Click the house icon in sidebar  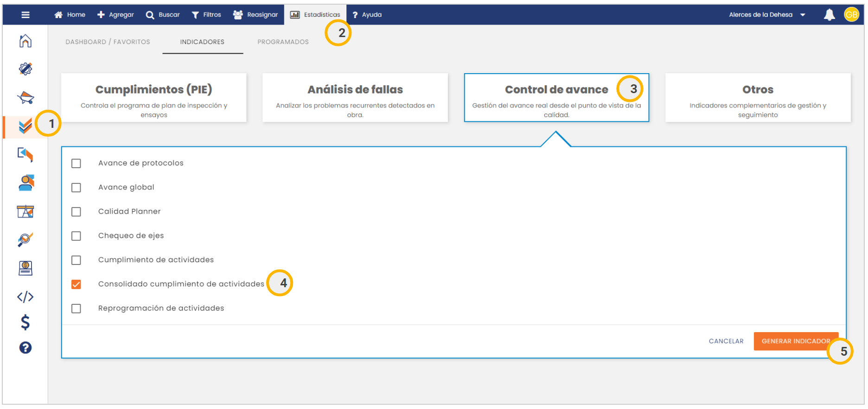point(26,41)
